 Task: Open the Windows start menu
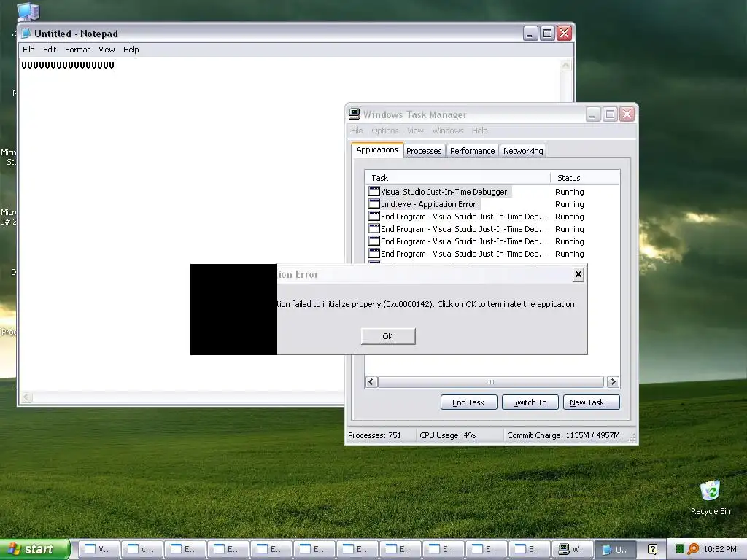34,549
